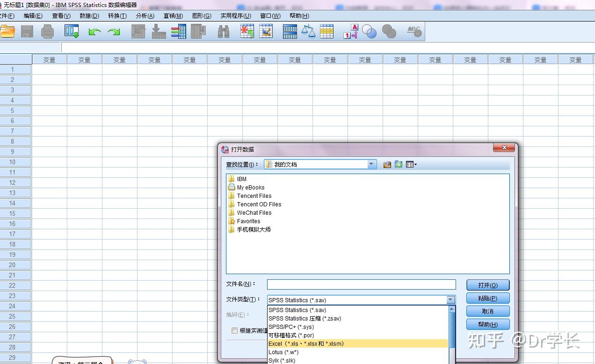Image resolution: width=595 pixels, height=364 pixels.
Task: Collapse the 文件类型 file type dropdown arrow
Action: coord(450,300)
